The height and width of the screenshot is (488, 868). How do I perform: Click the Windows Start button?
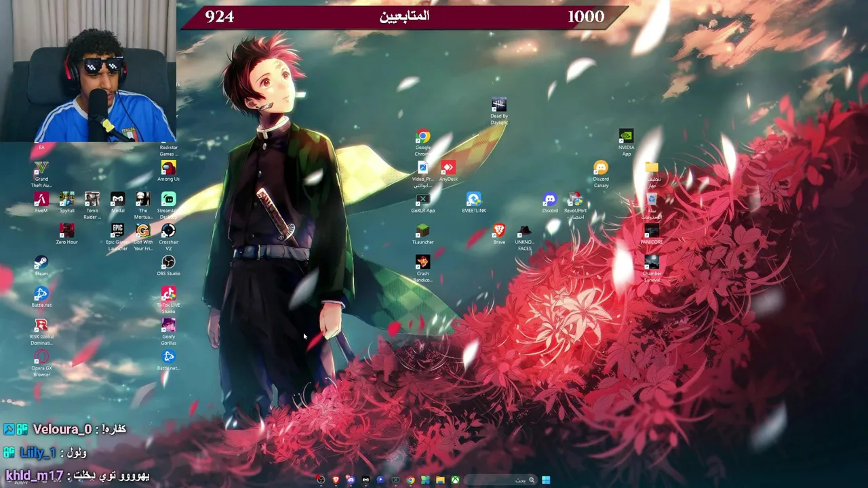[546, 480]
